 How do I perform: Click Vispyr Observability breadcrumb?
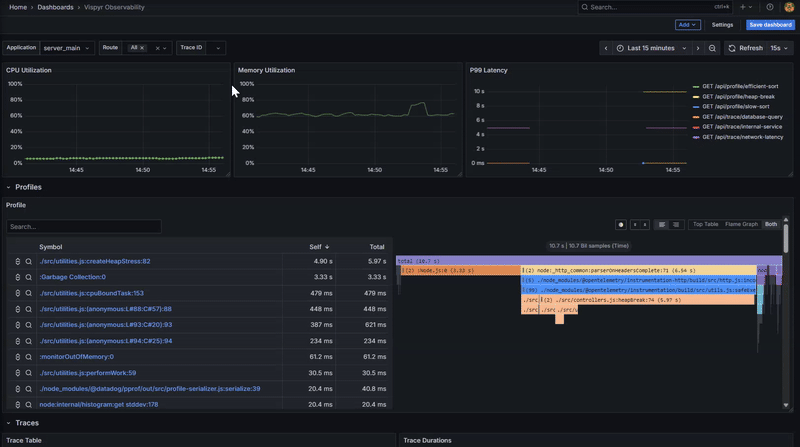114,7
